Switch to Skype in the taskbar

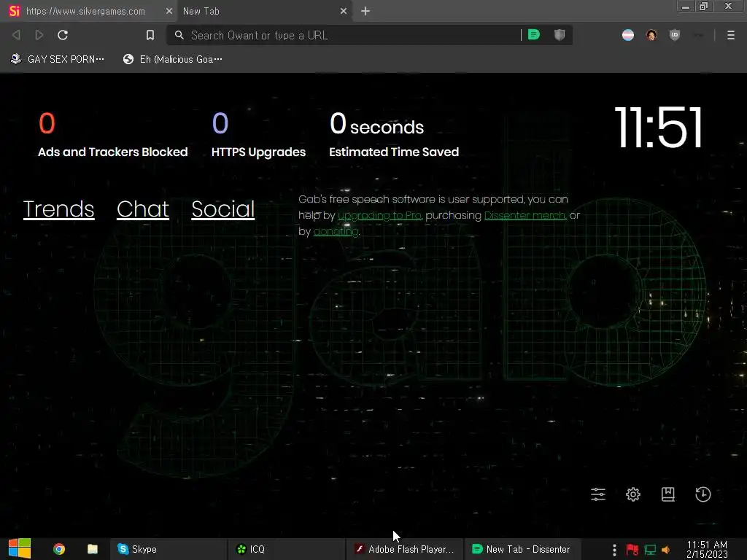(x=169, y=549)
